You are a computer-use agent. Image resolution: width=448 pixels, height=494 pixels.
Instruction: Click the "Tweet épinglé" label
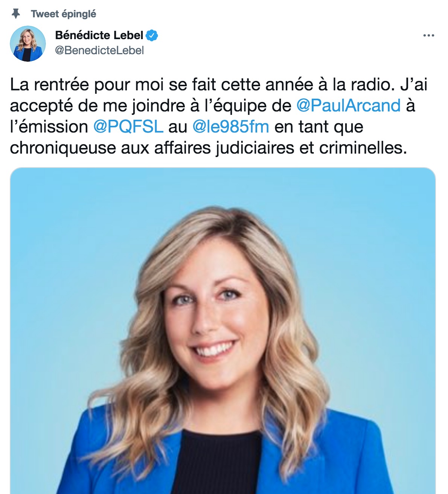pos(64,14)
